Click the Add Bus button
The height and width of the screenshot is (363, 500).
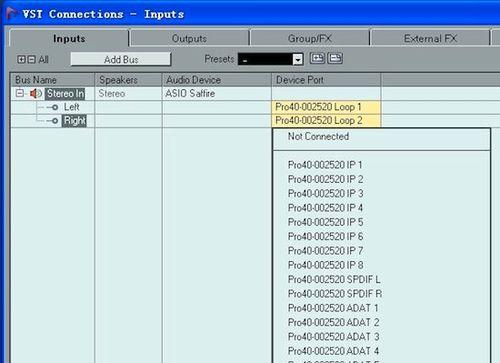pyautogui.click(x=121, y=59)
